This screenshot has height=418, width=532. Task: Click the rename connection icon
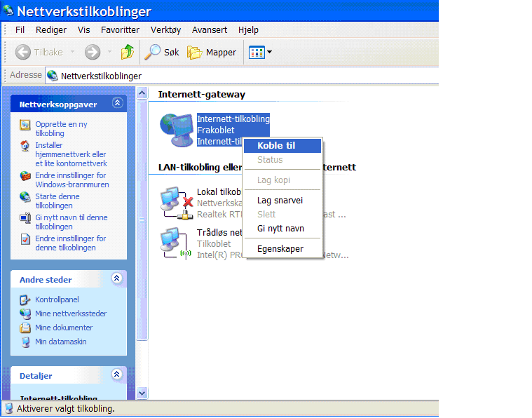(25, 217)
